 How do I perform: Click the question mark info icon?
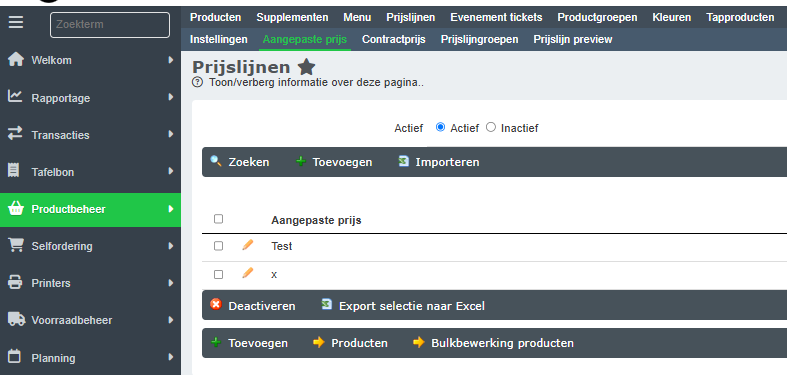point(198,82)
